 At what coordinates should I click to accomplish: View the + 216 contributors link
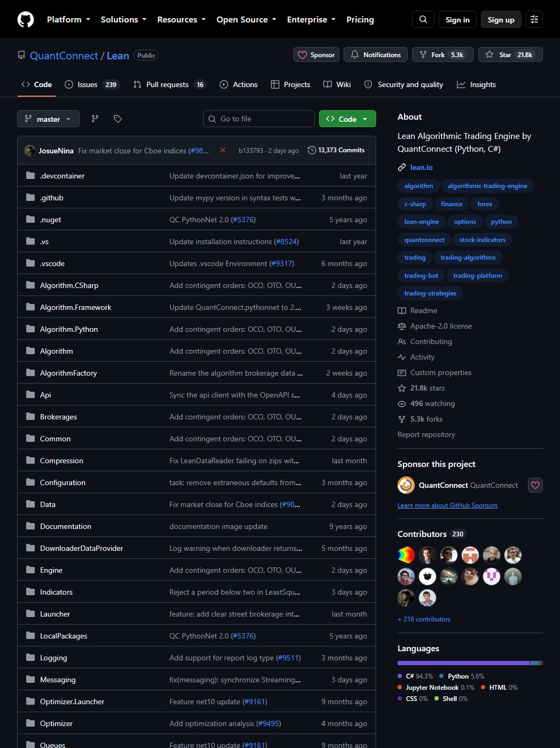[424, 619]
